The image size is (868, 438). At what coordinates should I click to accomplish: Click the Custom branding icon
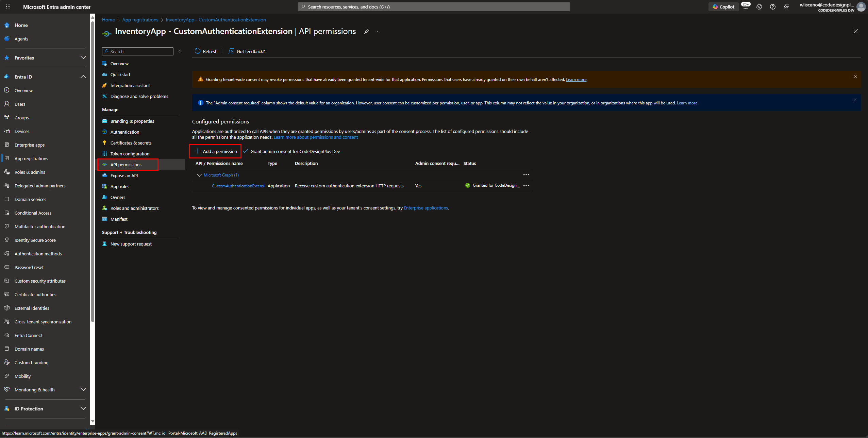click(x=7, y=363)
